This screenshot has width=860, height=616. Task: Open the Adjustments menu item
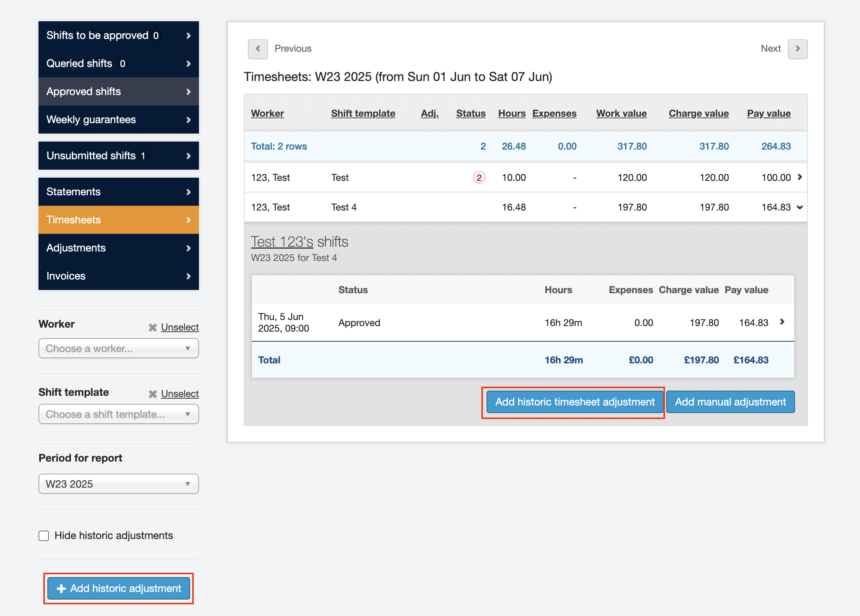(119, 248)
